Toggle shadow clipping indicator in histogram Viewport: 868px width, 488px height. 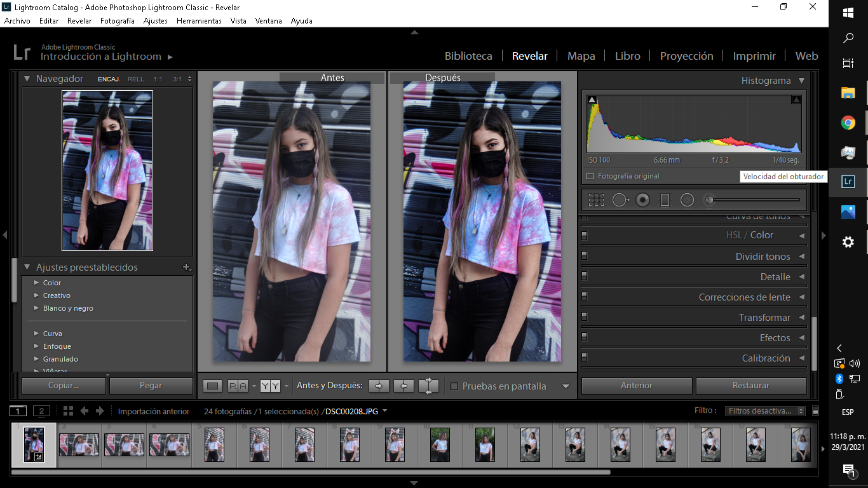[592, 100]
